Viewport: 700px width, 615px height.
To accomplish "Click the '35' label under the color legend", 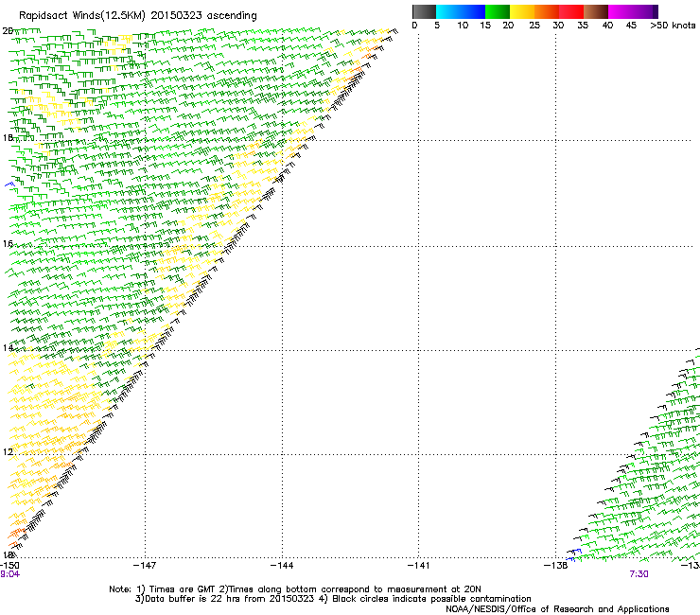I will coord(583,26).
